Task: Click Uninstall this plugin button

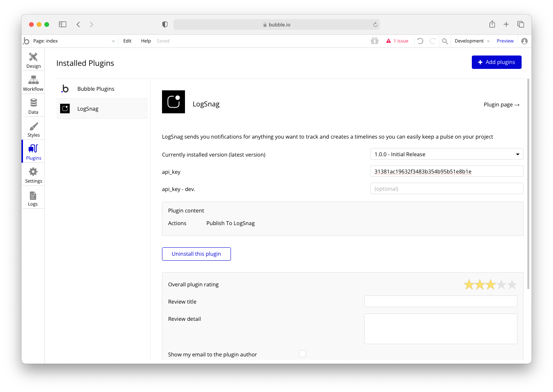Action: tap(196, 254)
